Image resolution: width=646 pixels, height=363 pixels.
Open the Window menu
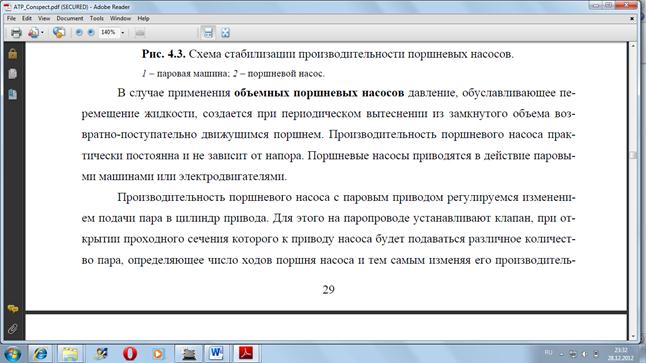[x=120, y=19]
